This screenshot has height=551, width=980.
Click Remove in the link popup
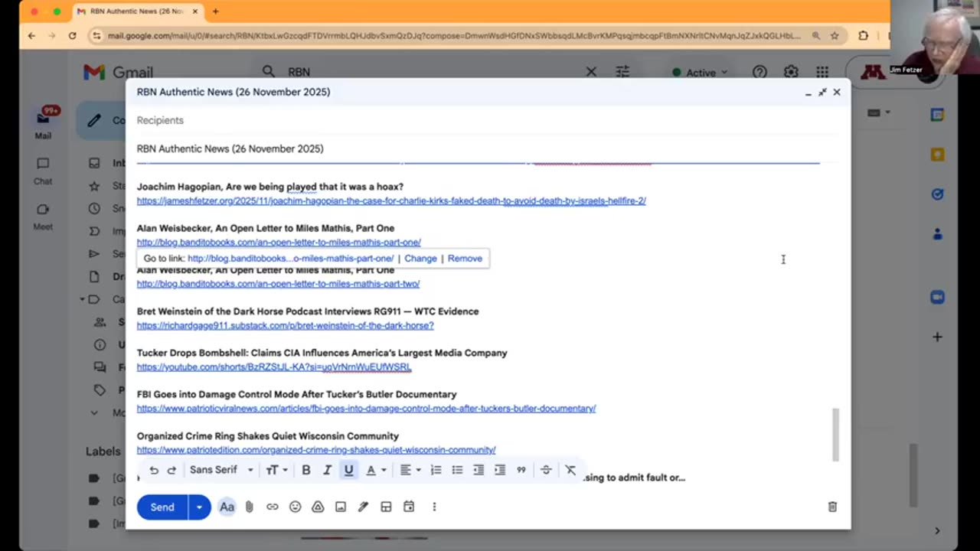tap(465, 259)
